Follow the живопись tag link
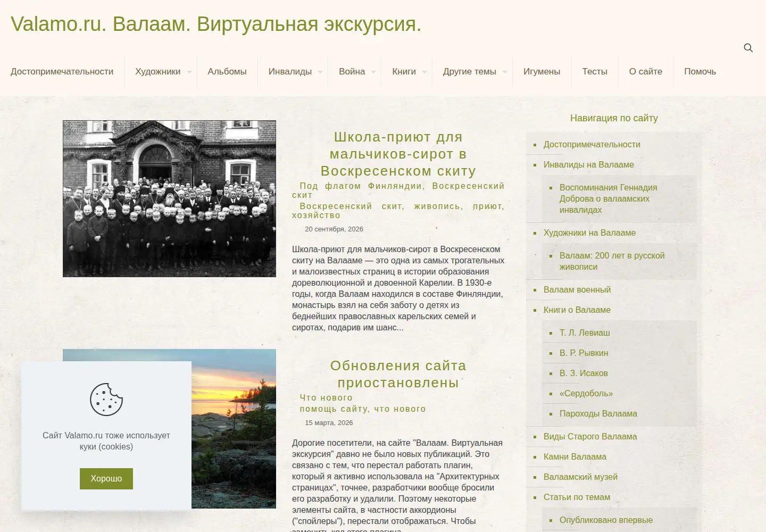766x532 pixels. (x=436, y=206)
